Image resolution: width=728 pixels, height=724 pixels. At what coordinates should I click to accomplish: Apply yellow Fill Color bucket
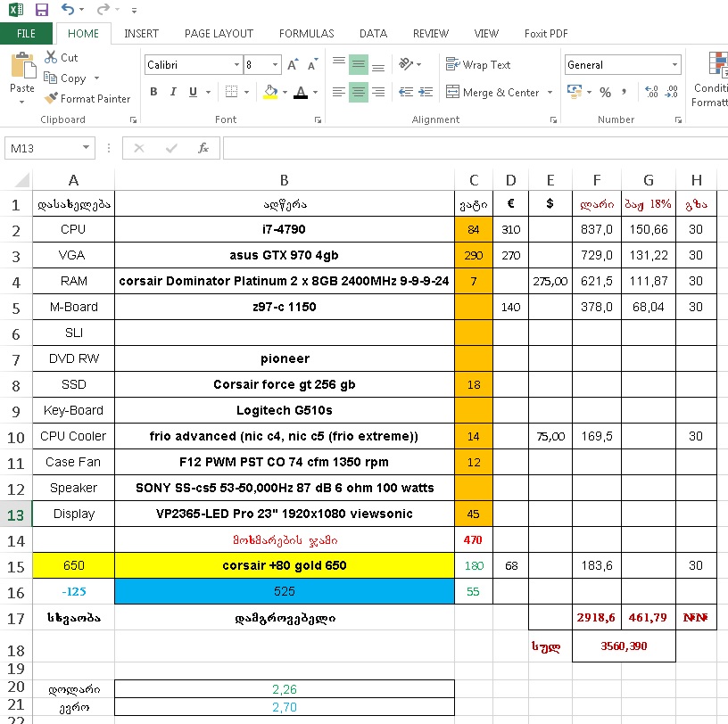[x=270, y=92]
